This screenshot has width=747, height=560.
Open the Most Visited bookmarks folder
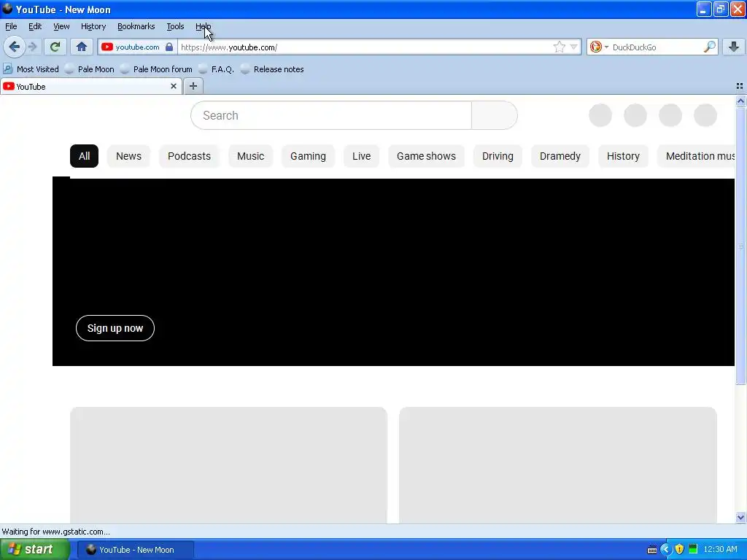[31, 69]
